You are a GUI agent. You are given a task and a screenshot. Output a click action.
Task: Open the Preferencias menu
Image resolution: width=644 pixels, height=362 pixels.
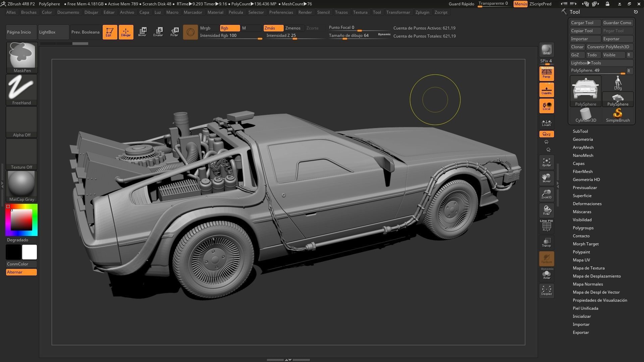[281, 12]
